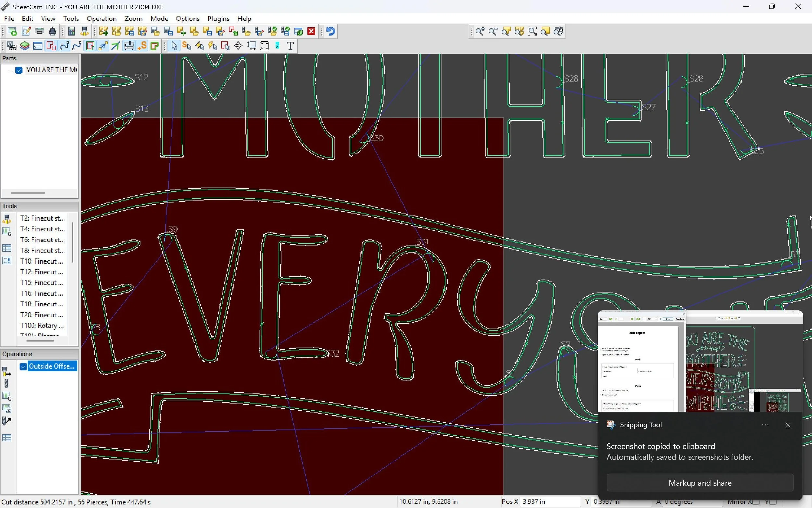Open the Help menu
Viewport: 812px width, 508px height.
(244, 19)
